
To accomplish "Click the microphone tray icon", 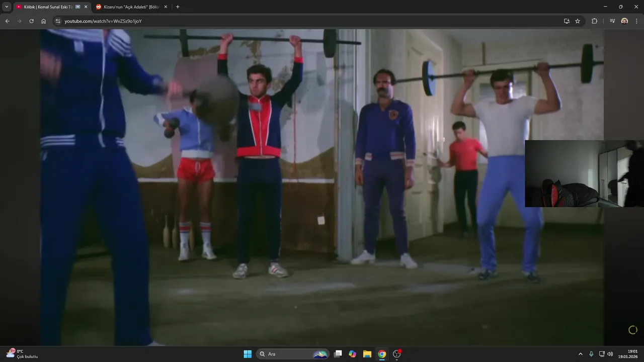I will tap(591, 354).
